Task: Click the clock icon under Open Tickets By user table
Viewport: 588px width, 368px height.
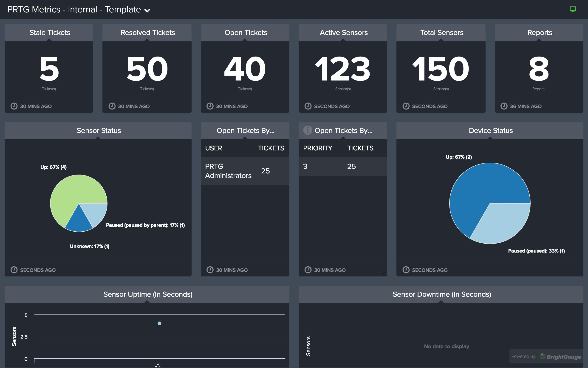Action: coord(210,270)
